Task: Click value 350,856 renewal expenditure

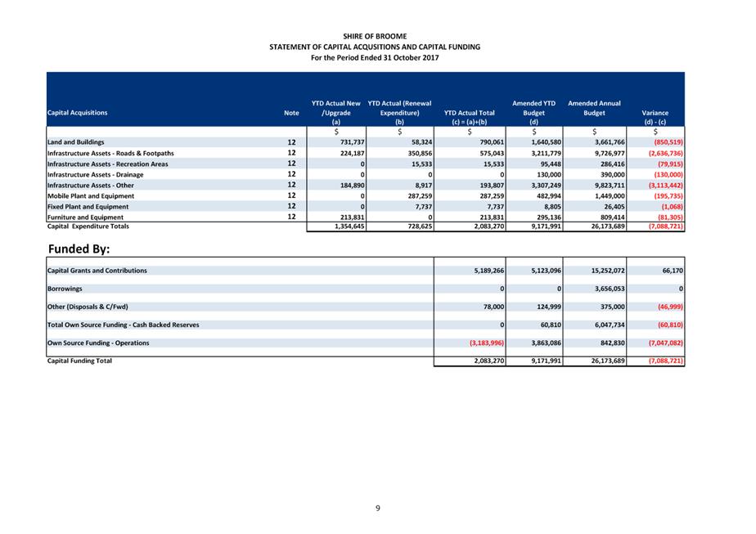Action: (x=420, y=153)
